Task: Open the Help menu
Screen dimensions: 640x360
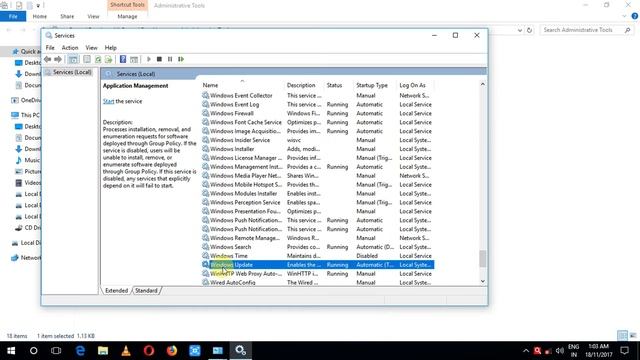Action: (111, 48)
